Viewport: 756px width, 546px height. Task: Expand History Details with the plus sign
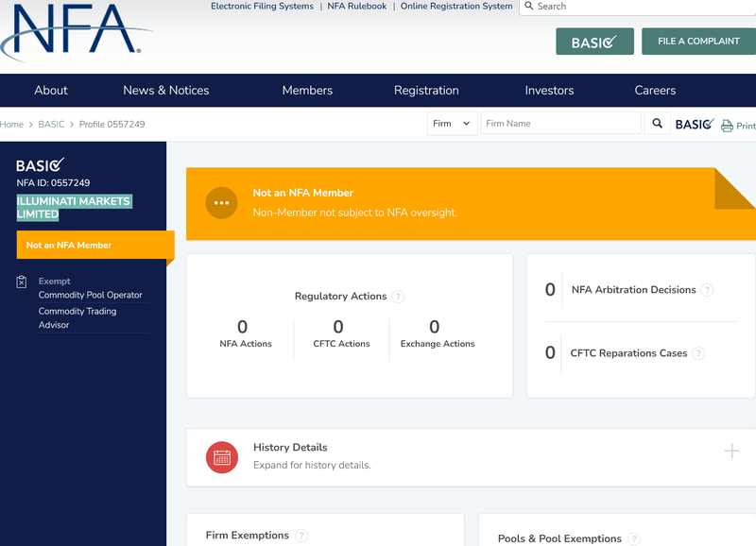click(731, 452)
